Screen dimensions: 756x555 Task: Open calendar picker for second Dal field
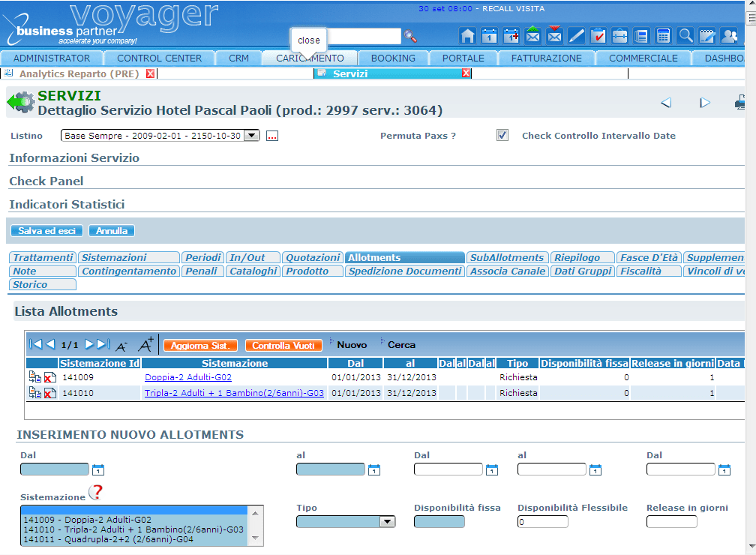pyautogui.click(x=492, y=469)
